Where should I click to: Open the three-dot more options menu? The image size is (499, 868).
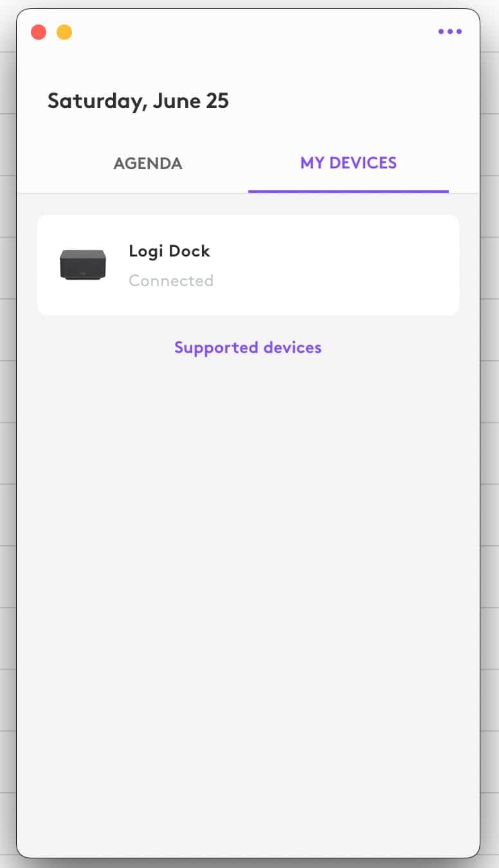click(x=449, y=32)
